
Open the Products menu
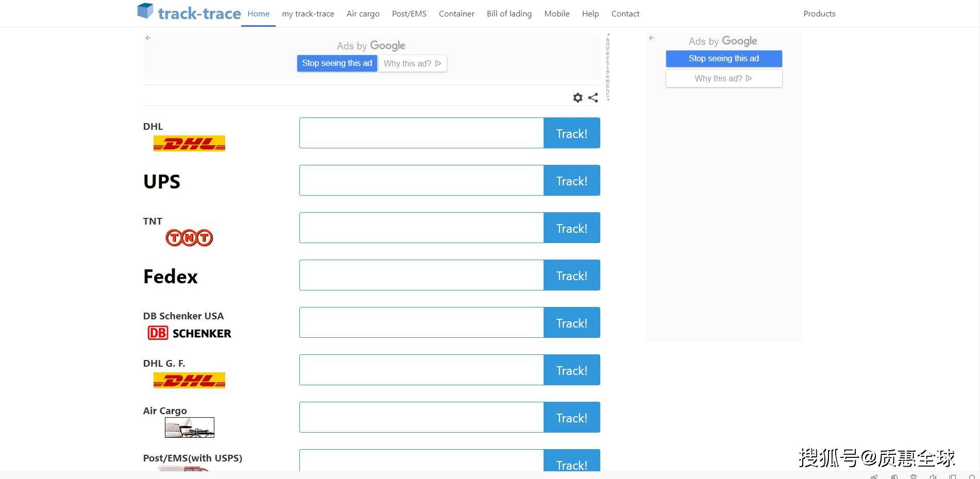(819, 14)
